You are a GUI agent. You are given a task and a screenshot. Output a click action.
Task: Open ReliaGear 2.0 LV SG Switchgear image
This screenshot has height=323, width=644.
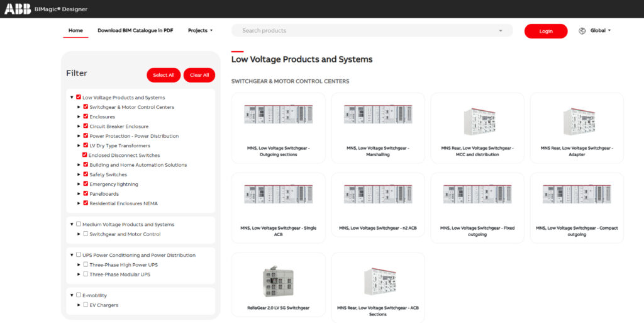coord(278,281)
